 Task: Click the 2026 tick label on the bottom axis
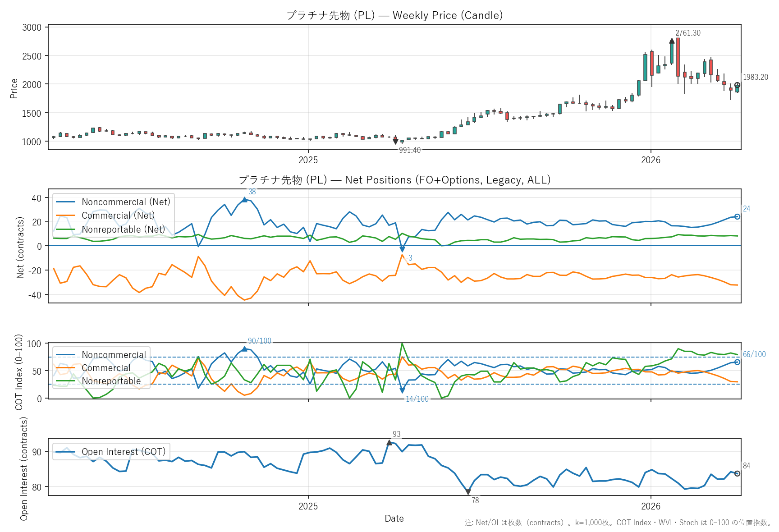click(651, 506)
